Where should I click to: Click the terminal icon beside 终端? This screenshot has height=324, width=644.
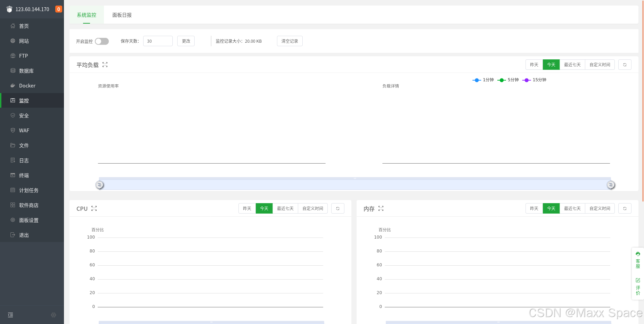coord(13,175)
